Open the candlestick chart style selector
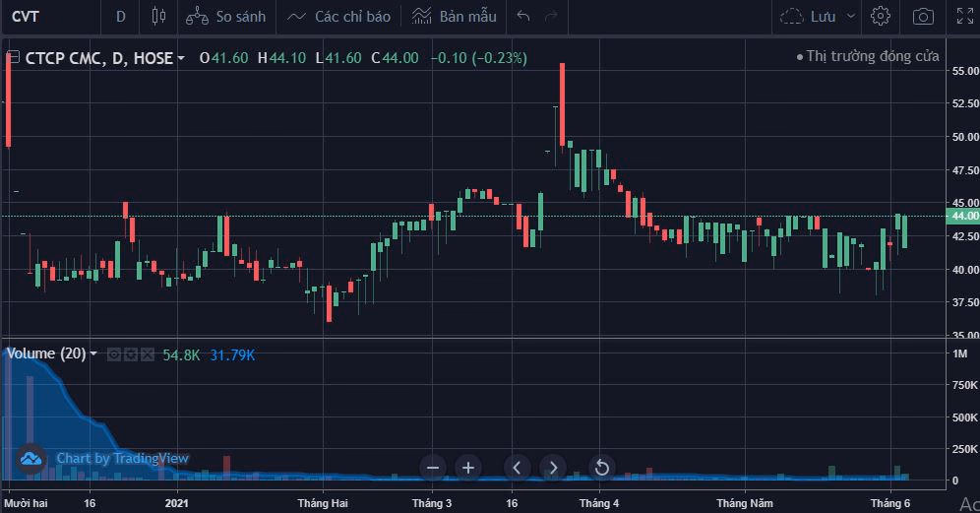 [158, 16]
